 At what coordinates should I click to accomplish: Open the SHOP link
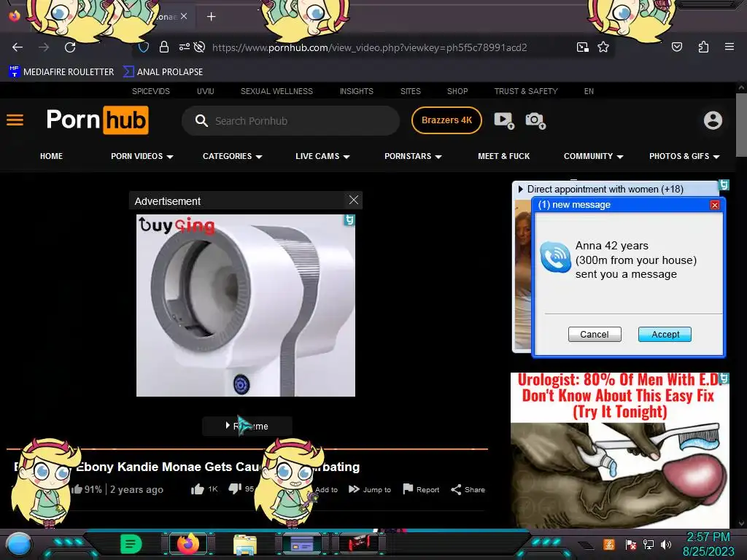(x=457, y=91)
